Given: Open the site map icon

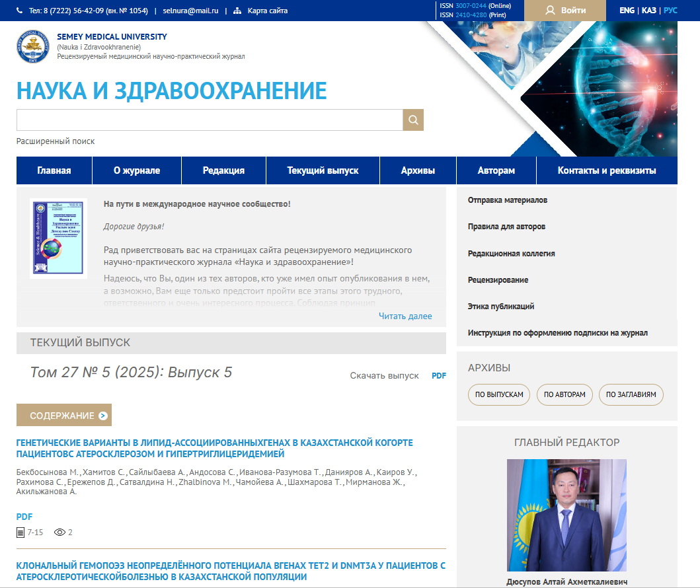Looking at the screenshot, I should [x=237, y=11].
